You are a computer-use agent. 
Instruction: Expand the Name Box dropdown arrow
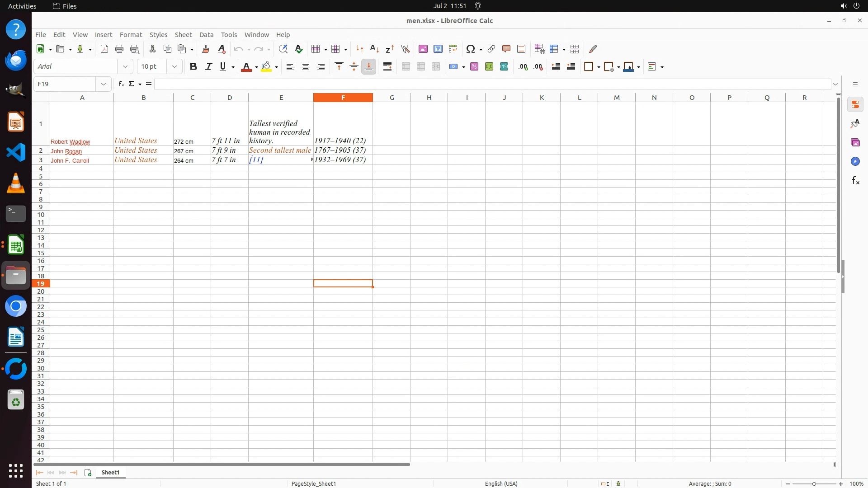coord(104,84)
